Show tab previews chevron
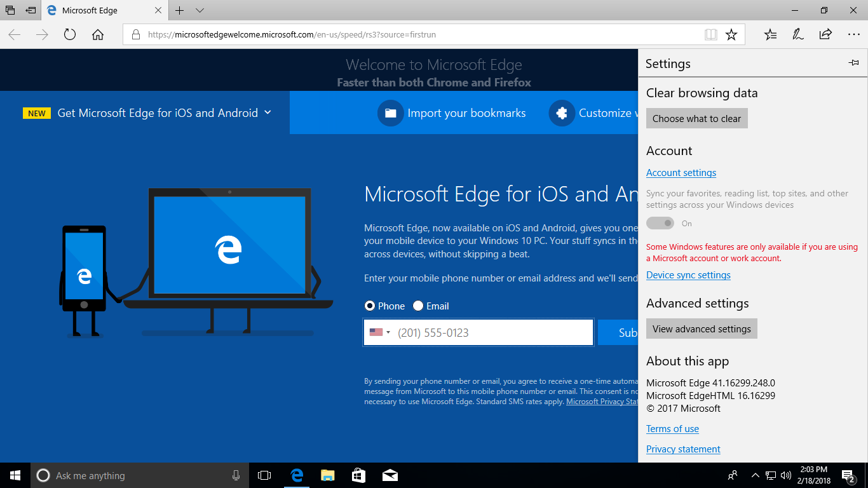 click(x=200, y=10)
